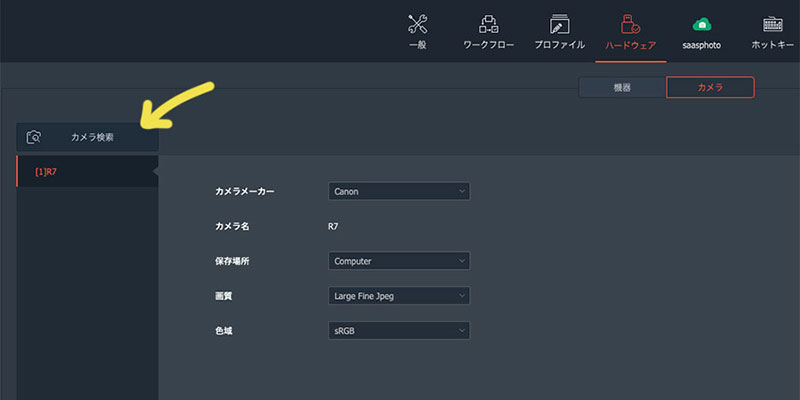Open the green saasphoto cloud icon
Image resolution: width=800 pixels, height=400 pixels.
coord(703,24)
